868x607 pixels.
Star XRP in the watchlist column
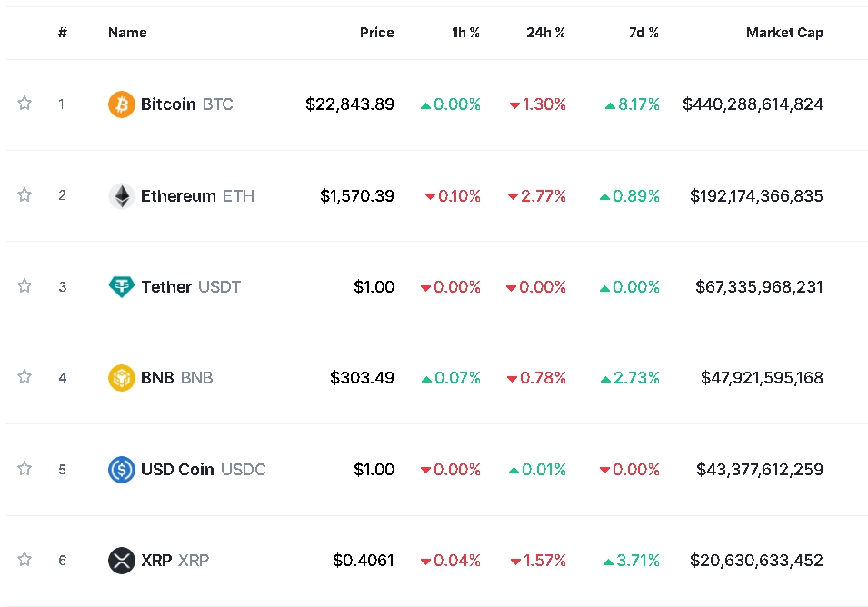[25, 560]
